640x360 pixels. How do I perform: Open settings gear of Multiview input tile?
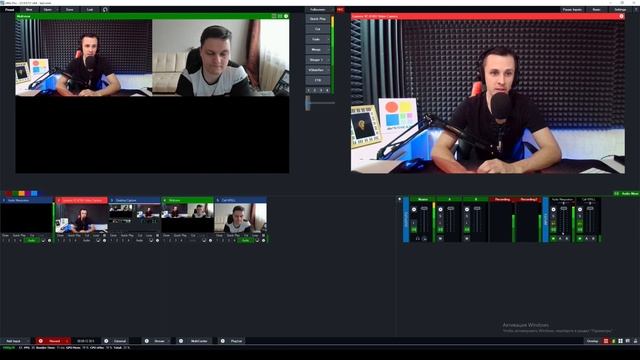click(x=210, y=240)
